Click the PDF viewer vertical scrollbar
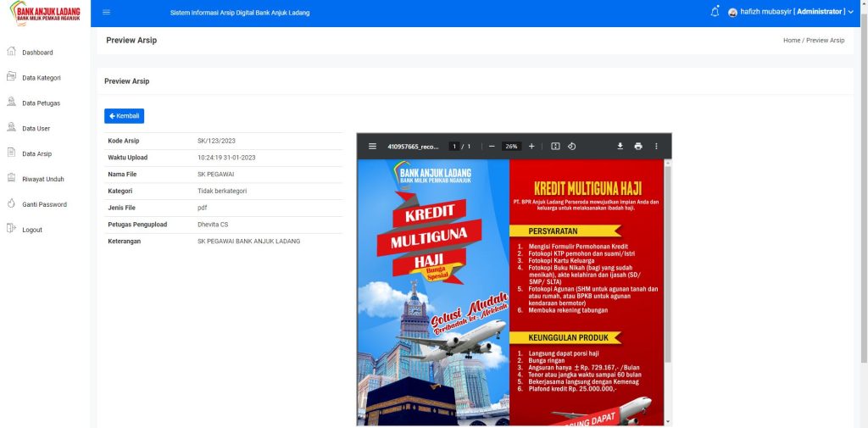 [668, 263]
